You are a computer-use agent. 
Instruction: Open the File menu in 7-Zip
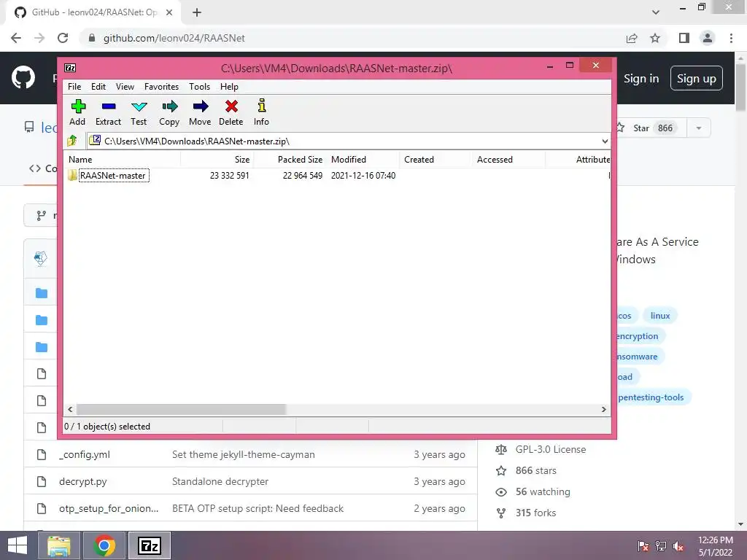coord(74,87)
